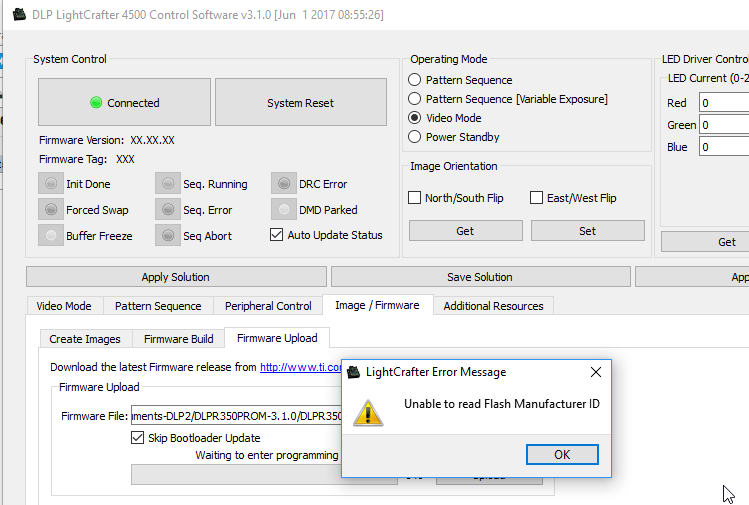The width and height of the screenshot is (749, 505).
Task: Click the DMD Parked status indicator
Action: (x=284, y=209)
